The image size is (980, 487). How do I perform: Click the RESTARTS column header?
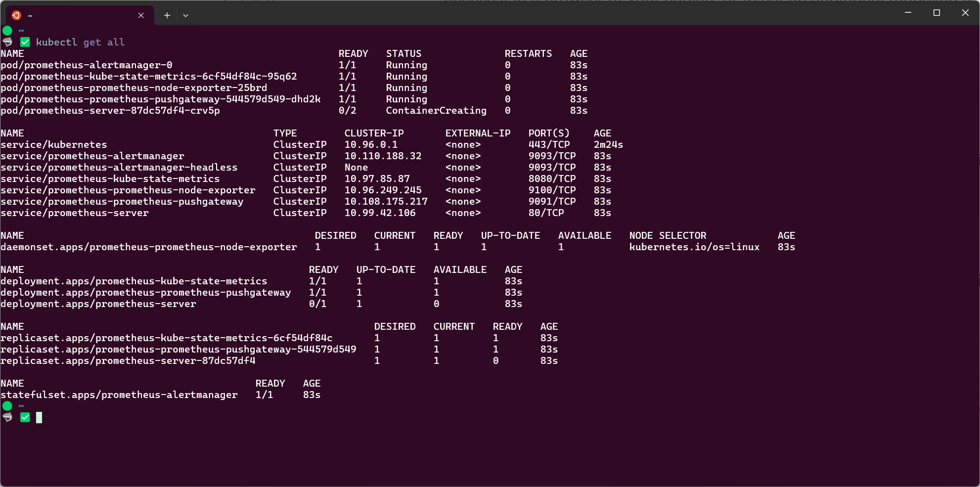tap(528, 53)
